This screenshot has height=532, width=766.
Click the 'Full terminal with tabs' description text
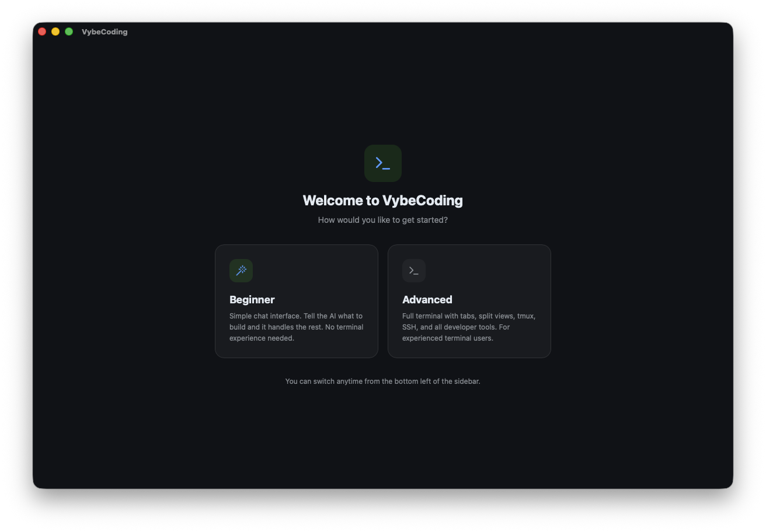(469, 327)
